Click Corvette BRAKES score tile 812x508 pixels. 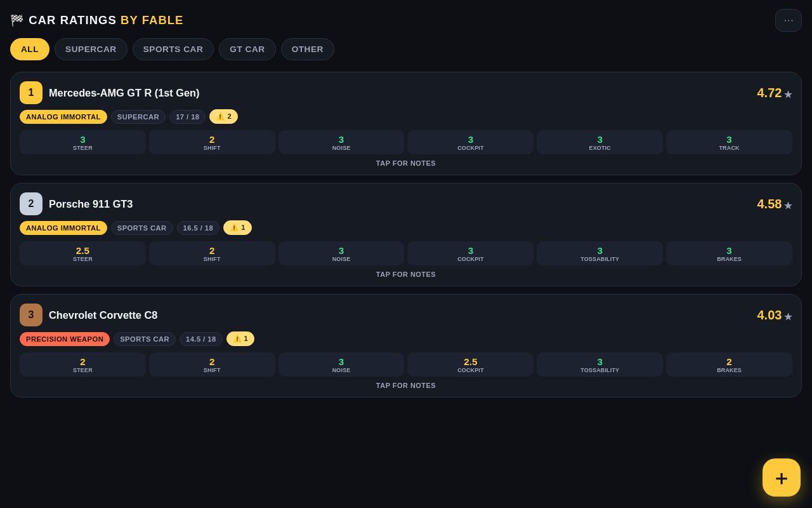pyautogui.click(x=729, y=364)
